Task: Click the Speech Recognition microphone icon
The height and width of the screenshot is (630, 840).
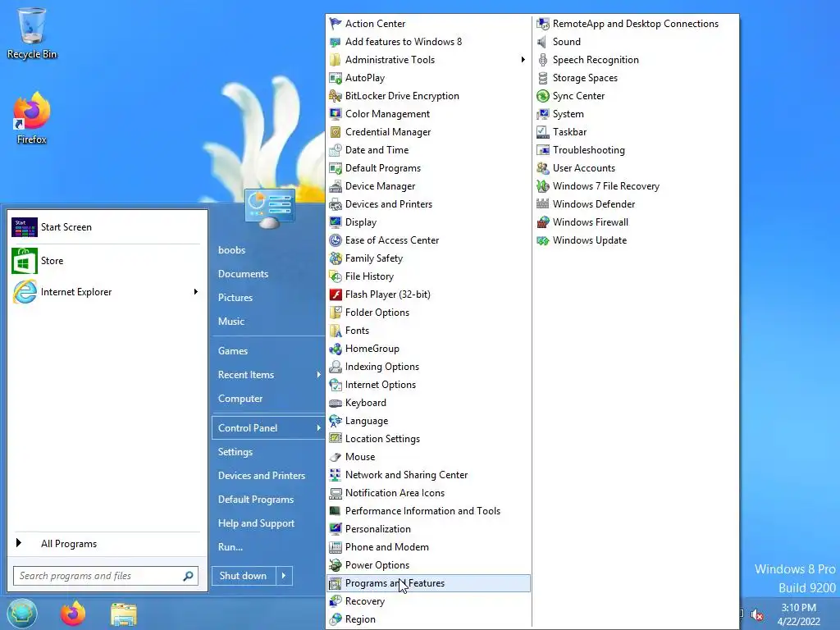Action: coord(543,60)
